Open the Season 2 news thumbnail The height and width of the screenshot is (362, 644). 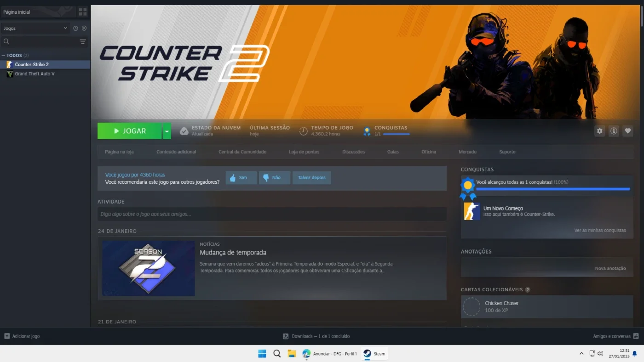pos(149,268)
